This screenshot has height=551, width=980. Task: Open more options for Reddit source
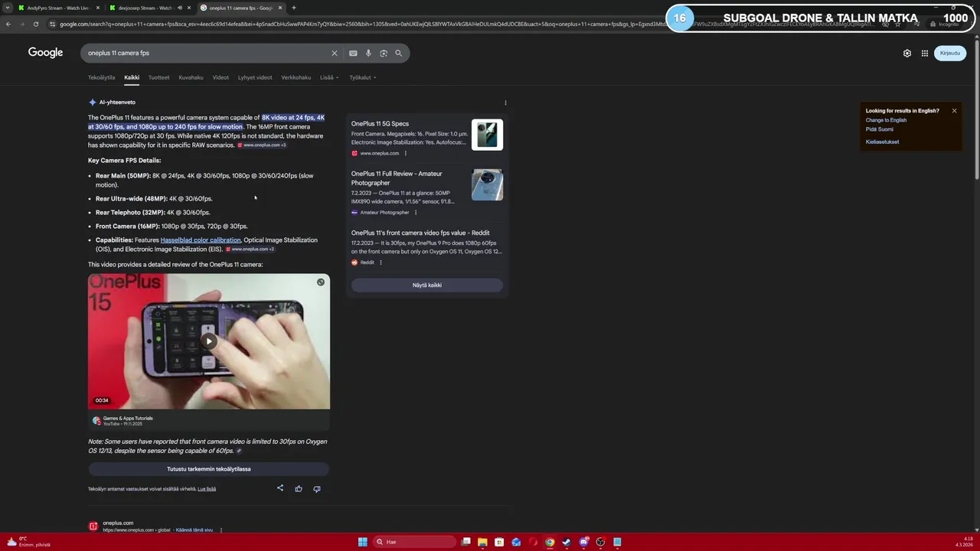381,262
